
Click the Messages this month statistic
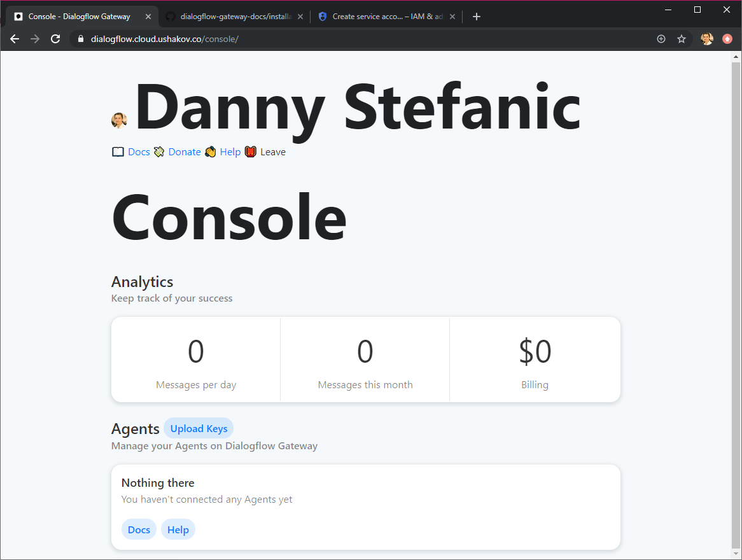click(x=365, y=360)
